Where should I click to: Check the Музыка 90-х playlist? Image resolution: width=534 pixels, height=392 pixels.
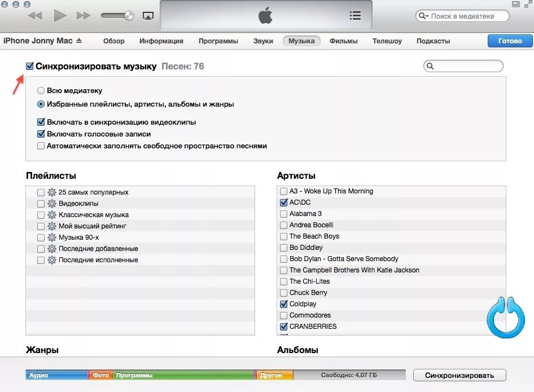click(41, 237)
